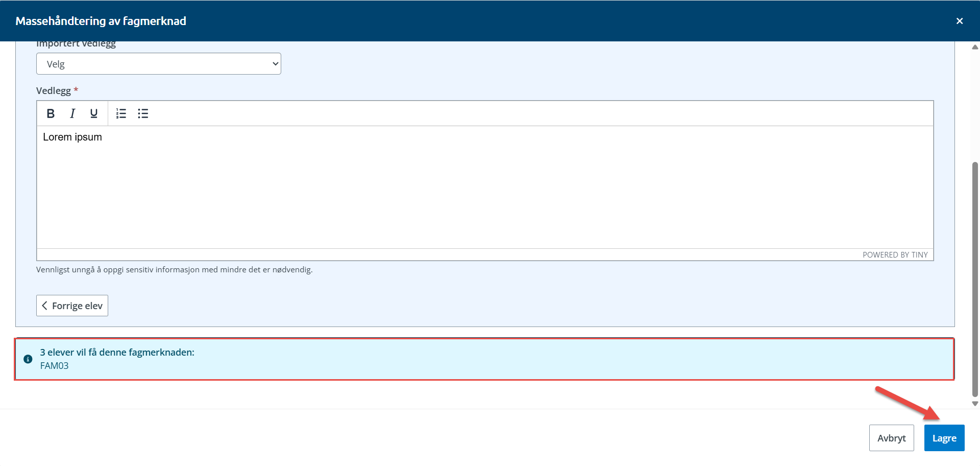Save with the Lagre button
Viewport: 980px width, 466px height.
click(944, 438)
